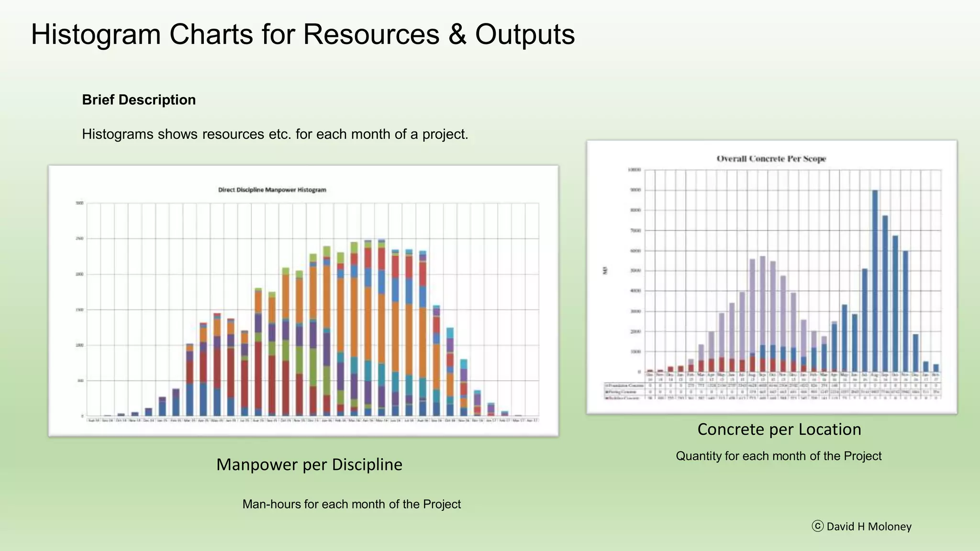Click the M3 axis label on concrete chart

click(605, 271)
